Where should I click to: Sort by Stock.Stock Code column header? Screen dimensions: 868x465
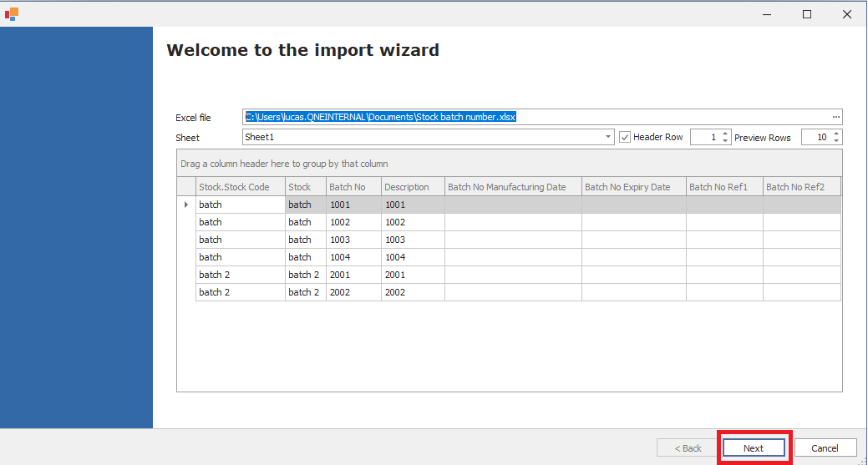(241, 187)
